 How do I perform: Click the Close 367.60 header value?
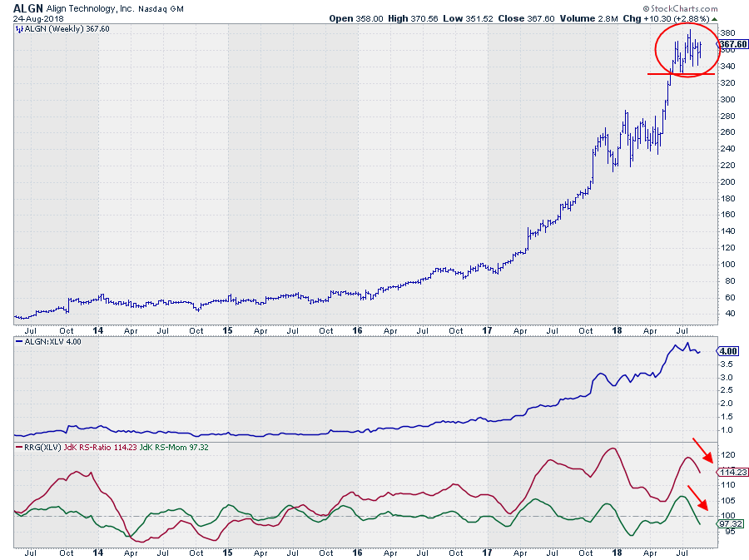coord(527,18)
